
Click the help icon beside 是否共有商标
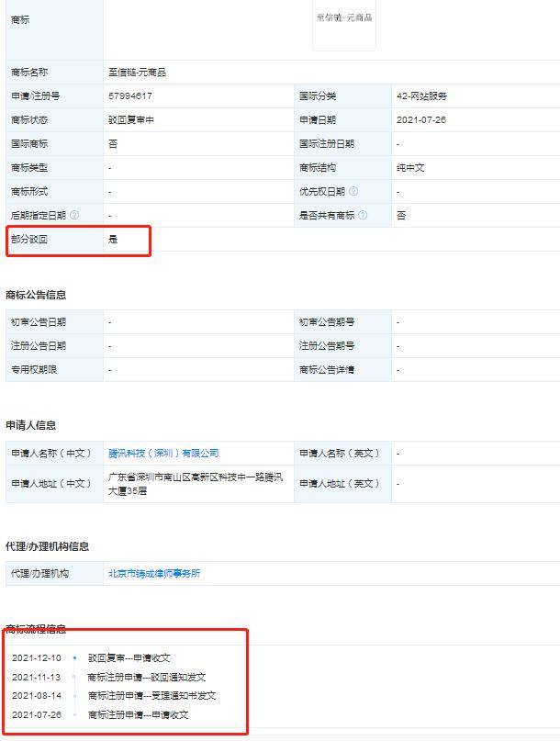(363, 215)
